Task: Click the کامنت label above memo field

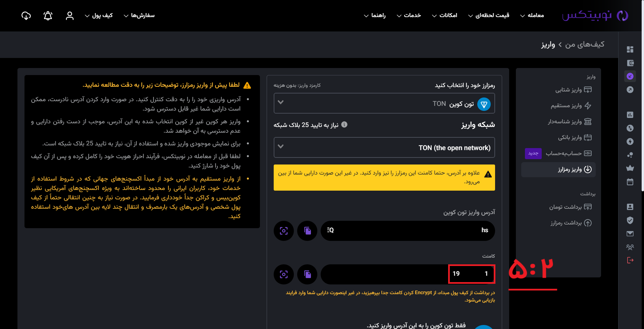Action: 488,256
